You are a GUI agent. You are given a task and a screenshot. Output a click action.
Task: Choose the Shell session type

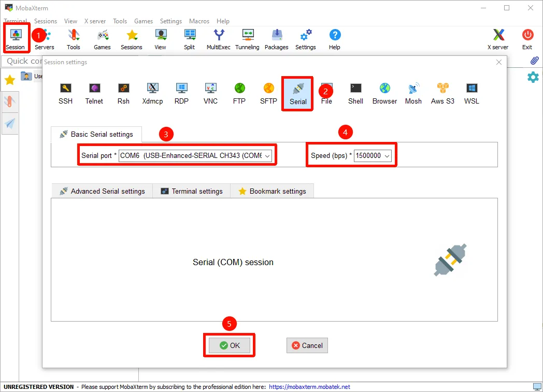pos(355,93)
